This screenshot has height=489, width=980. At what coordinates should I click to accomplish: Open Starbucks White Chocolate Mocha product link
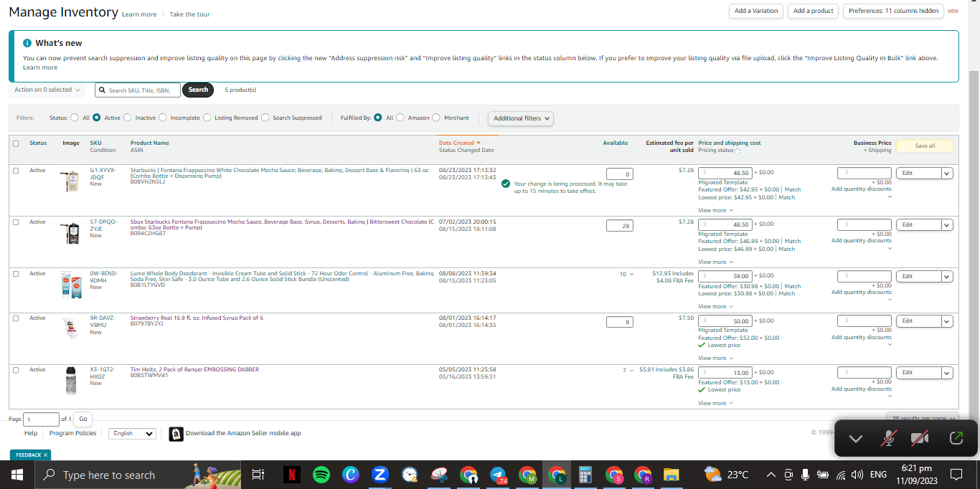coord(280,173)
